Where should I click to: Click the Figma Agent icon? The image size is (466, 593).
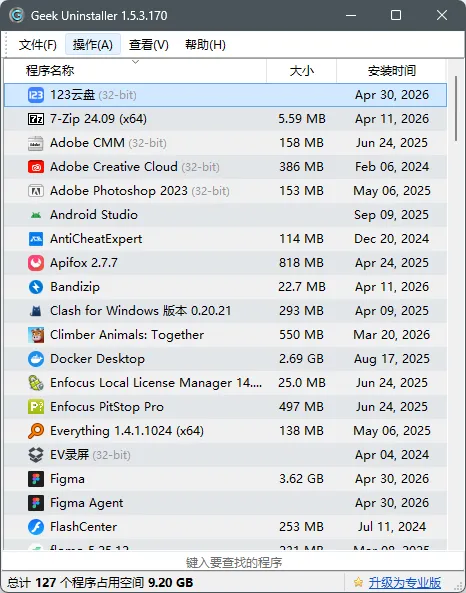pyautogui.click(x=36, y=503)
